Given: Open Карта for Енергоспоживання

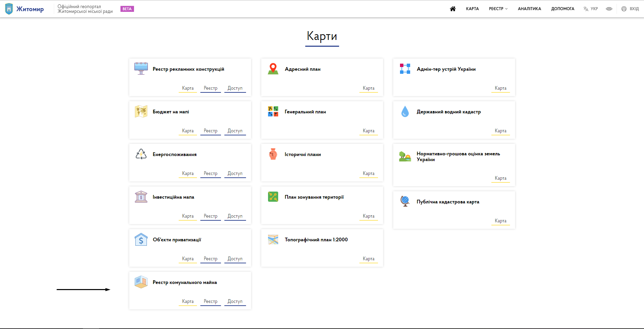Looking at the screenshot, I should click(x=188, y=174).
